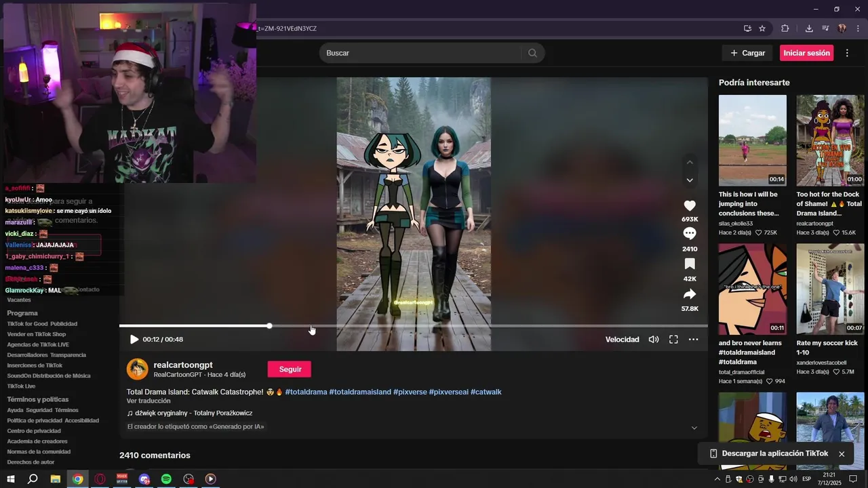Screen dimensions: 868x488
Task: Open Chrome three-dot menu
Action: [859, 28]
